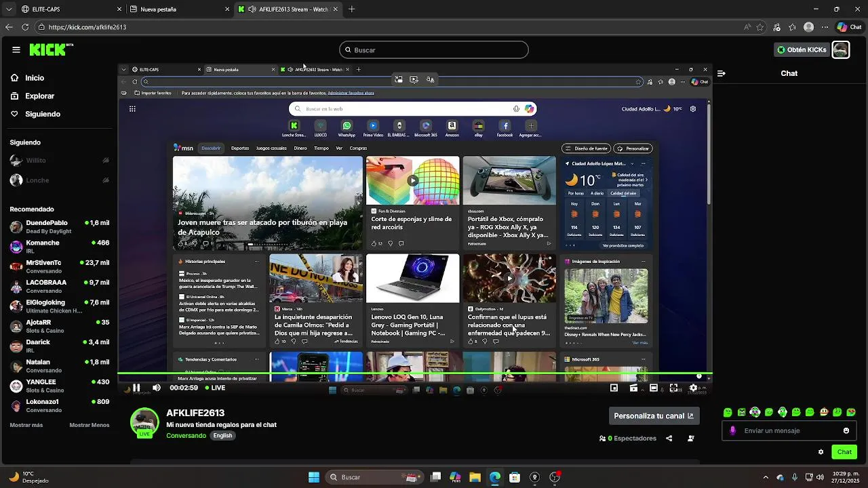Screen dimensions: 868x488
Task: Open followed channel Willito
Action: click(60, 161)
